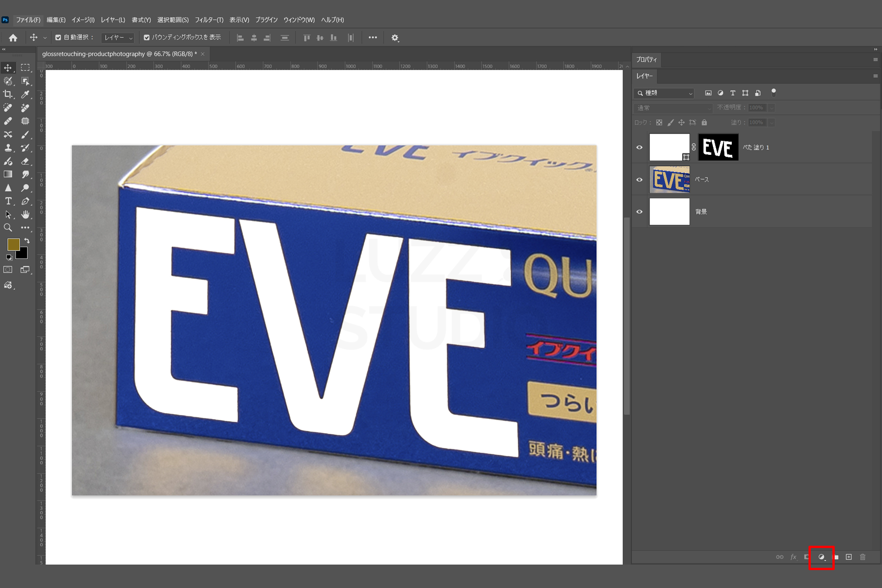Select the Horizontal Type tool
Image resolution: width=882 pixels, height=588 pixels.
[x=8, y=201]
